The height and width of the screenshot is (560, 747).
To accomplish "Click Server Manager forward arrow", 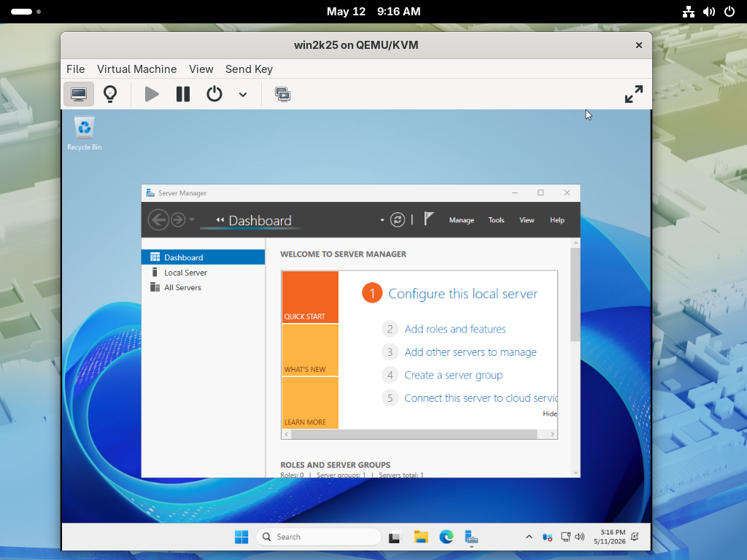I will 178,220.
